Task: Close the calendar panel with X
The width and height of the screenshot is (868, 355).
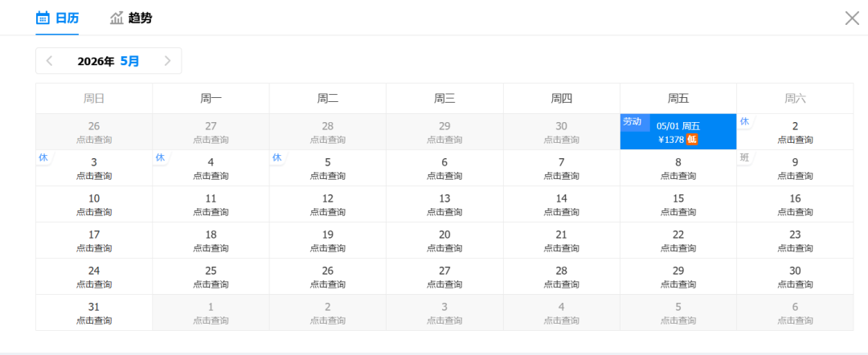Action: (x=852, y=18)
